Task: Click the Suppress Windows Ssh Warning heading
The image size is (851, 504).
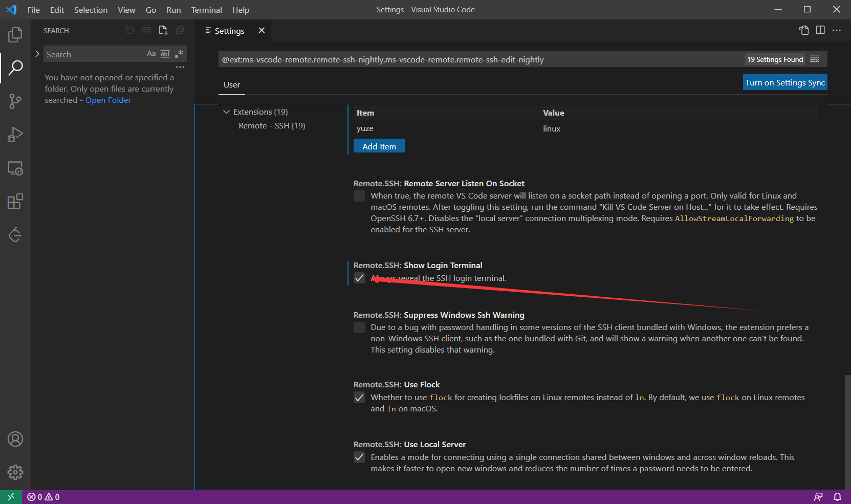Action: [439, 315]
